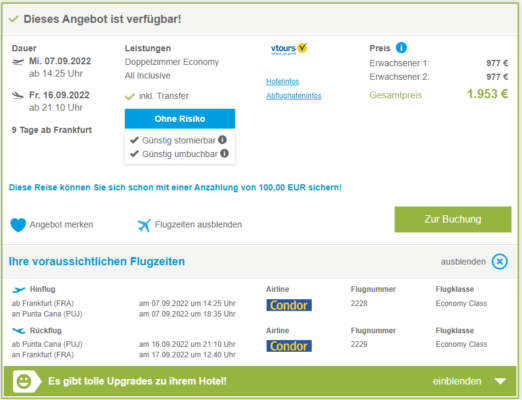The height and width of the screenshot is (400, 522).
Task: Click the Ohne Risiko blue banner
Action: tap(180, 119)
